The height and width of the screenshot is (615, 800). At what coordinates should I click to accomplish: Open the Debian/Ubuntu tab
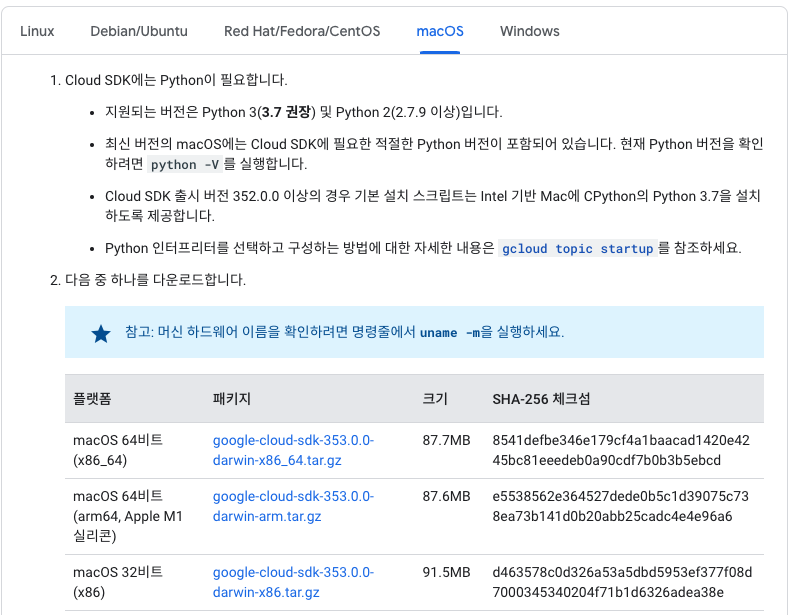tap(139, 31)
